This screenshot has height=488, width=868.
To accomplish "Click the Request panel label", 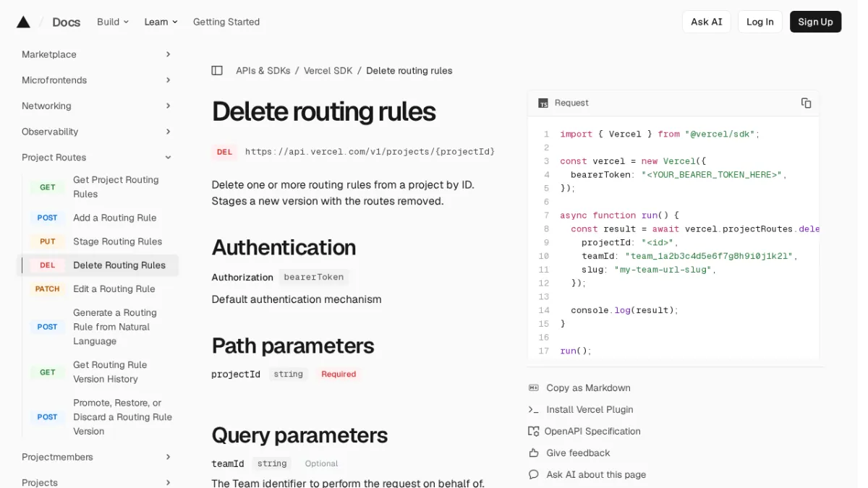I will pyautogui.click(x=571, y=103).
